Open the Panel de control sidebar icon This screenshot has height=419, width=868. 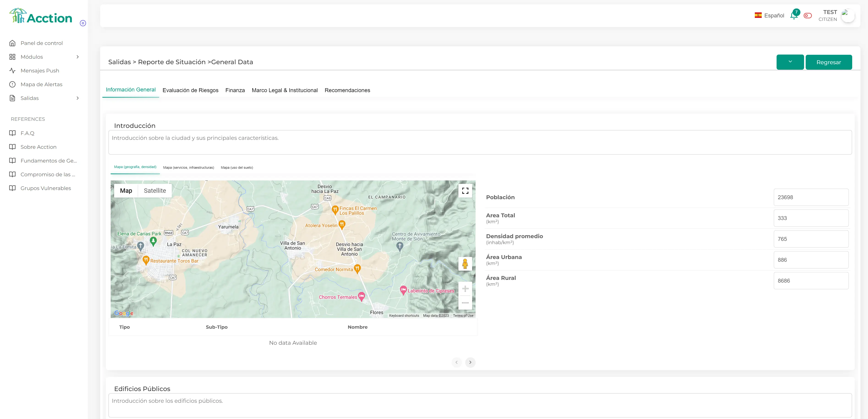tap(12, 43)
